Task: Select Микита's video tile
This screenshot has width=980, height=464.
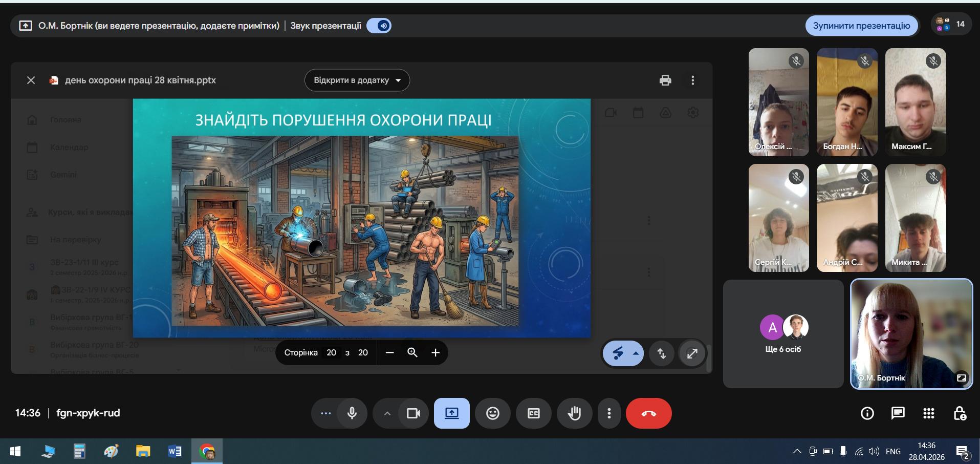Action: (x=916, y=218)
